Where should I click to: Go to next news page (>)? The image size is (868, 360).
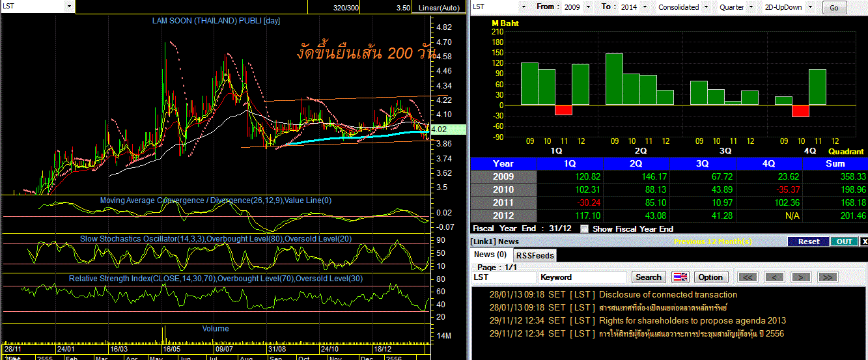(x=800, y=277)
